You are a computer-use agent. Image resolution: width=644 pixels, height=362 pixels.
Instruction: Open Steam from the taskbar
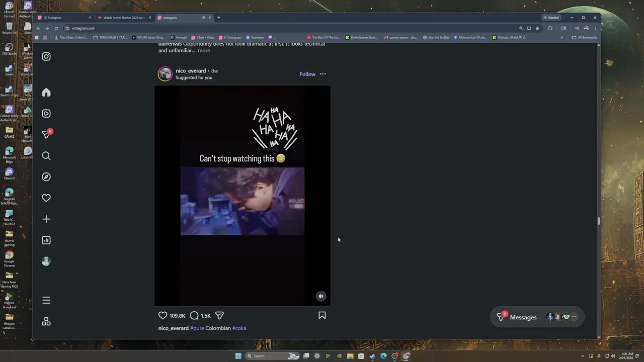372,356
